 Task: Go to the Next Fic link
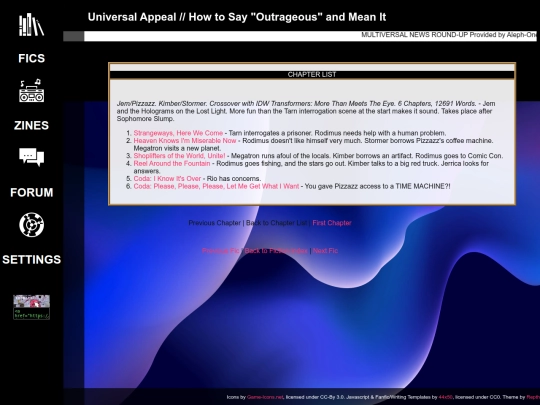pos(325,251)
